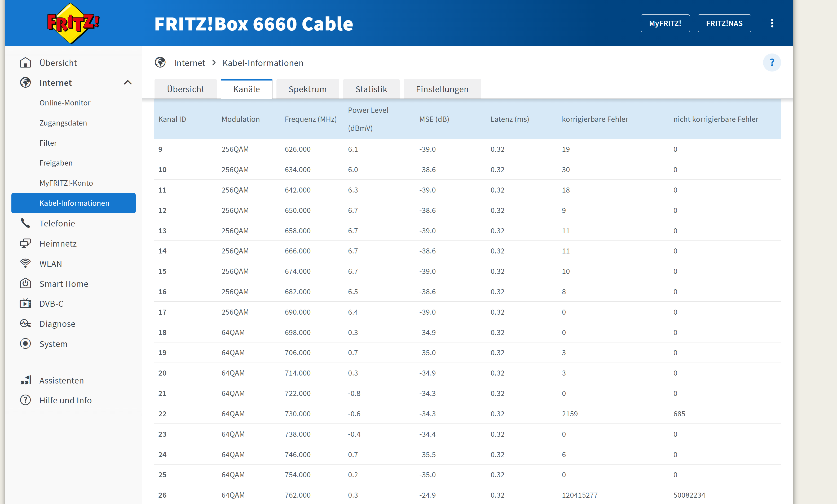Click frequency 746.000 in channel 24

pos(298,454)
